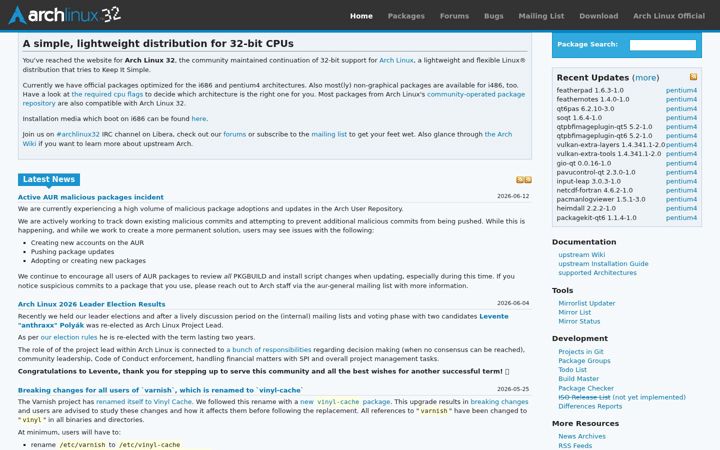Click the struck-through 'ISO Release List' link
Screen dimensions: 720x450
(584, 397)
